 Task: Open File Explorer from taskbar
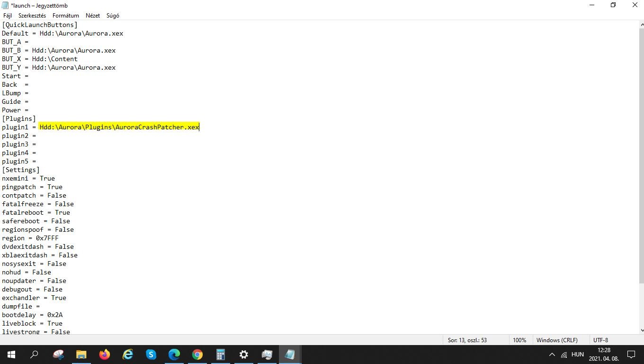click(81, 354)
